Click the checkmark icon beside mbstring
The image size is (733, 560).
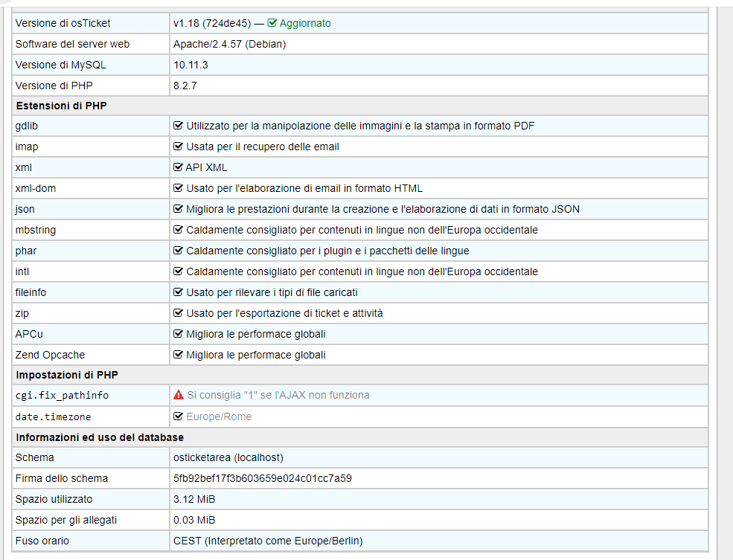click(178, 230)
